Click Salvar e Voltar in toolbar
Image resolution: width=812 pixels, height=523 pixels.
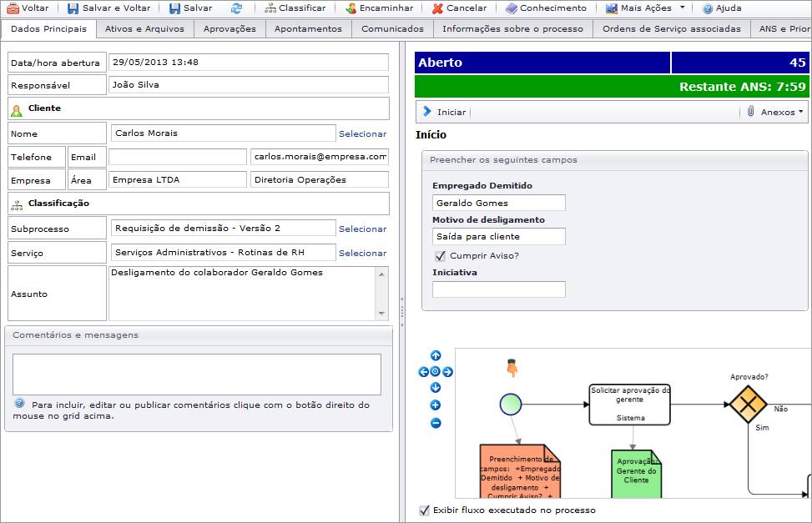click(x=109, y=8)
